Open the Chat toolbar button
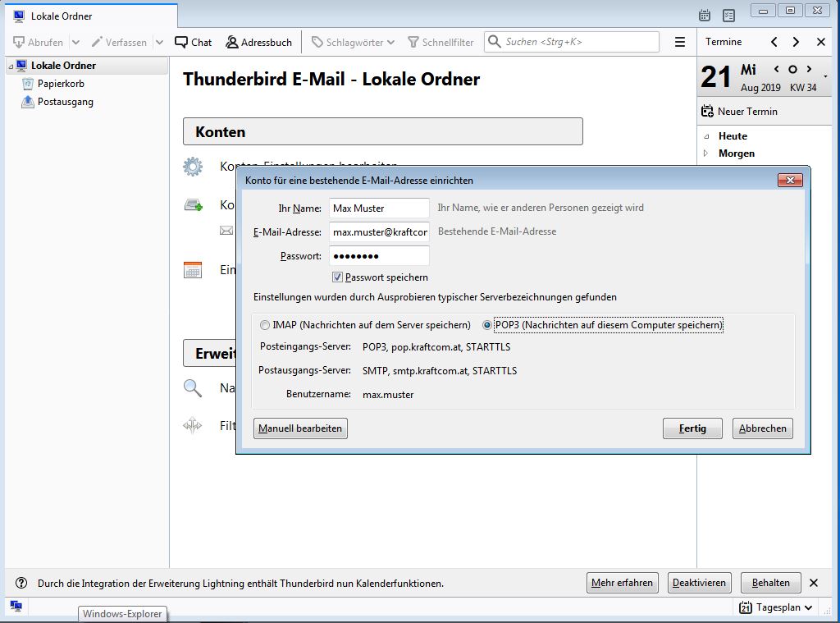840x623 pixels. [x=194, y=43]
